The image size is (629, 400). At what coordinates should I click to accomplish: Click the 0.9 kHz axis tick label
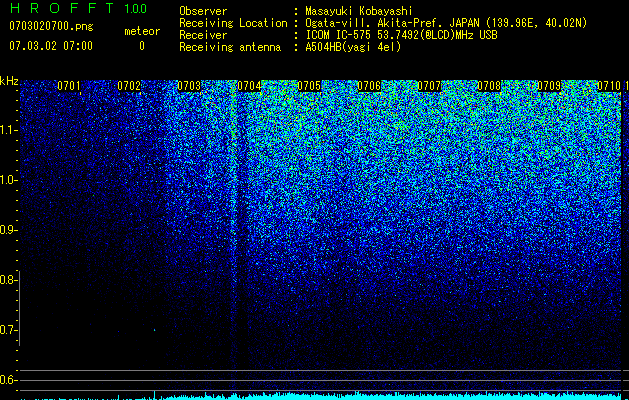point(8,230)
